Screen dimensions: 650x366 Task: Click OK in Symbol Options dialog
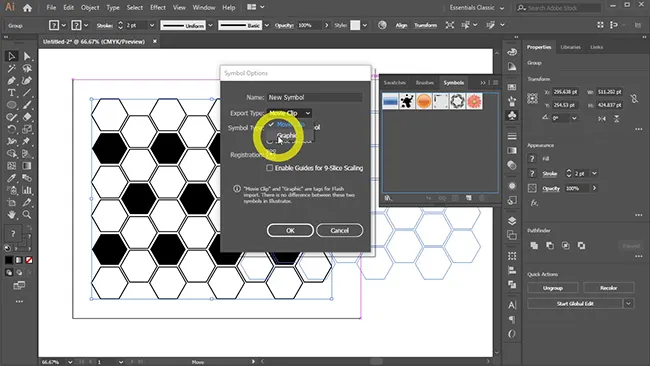coord(290,230)
